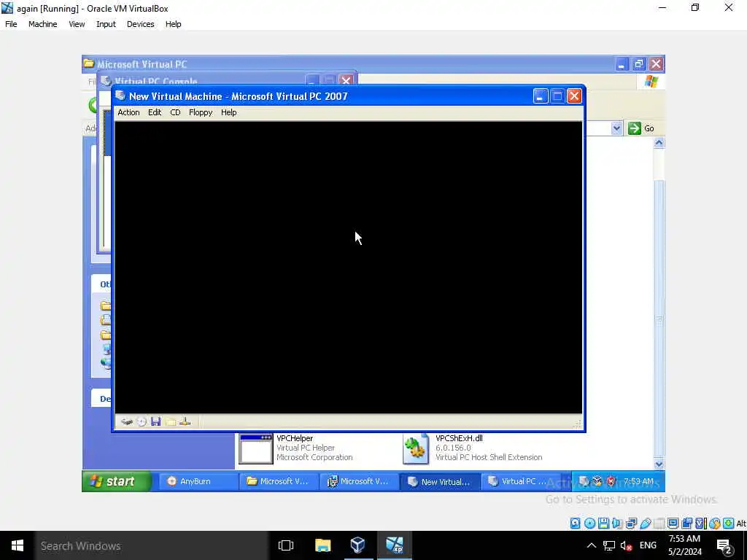Open the Floppy menu in Virtual PC window
Screen dimensions: 747x560
pyautogui.click(x=201, y=112)
